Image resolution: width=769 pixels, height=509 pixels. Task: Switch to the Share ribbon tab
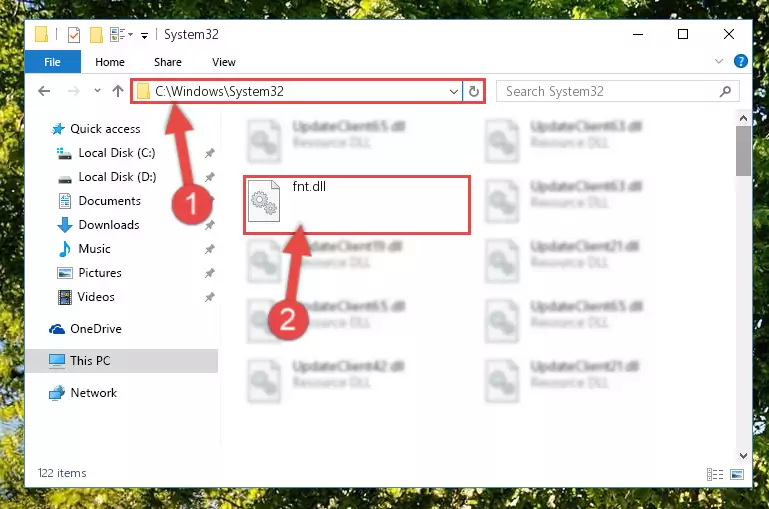(x=168, y=62)
